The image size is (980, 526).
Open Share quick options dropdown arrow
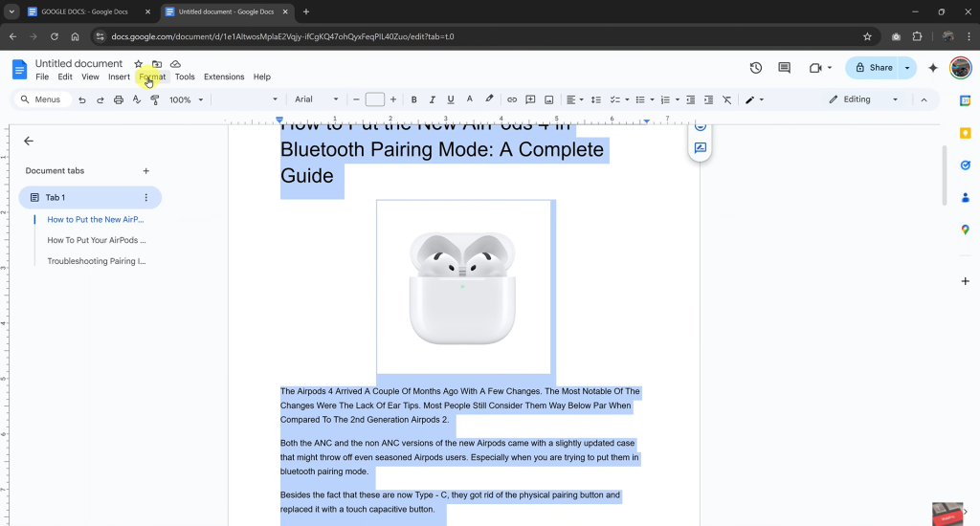[907, 68]
